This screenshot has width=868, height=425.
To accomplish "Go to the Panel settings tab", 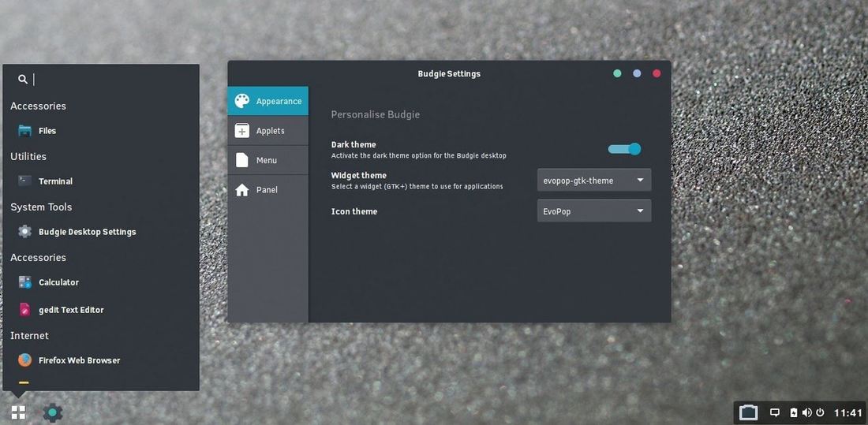I will tap(268, 190).
